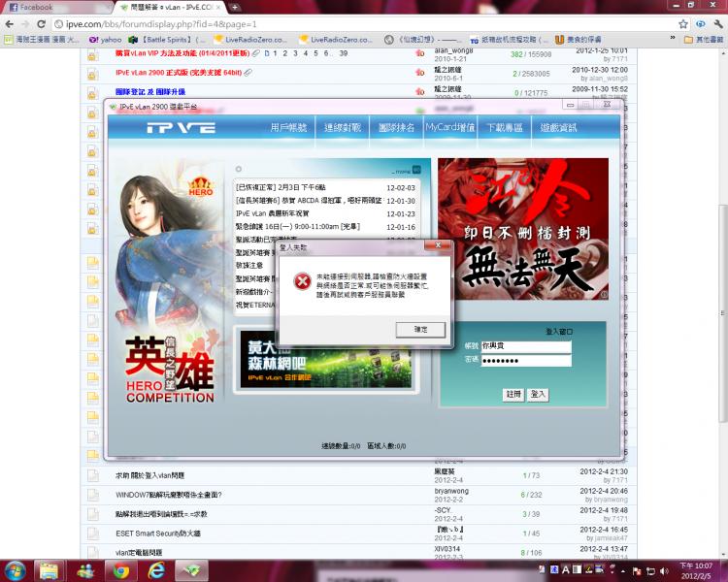Open thread IPvE vLan 2900 正式版
Image resolution: width=728 pixels, height=582 pixels.
(179, 73)
